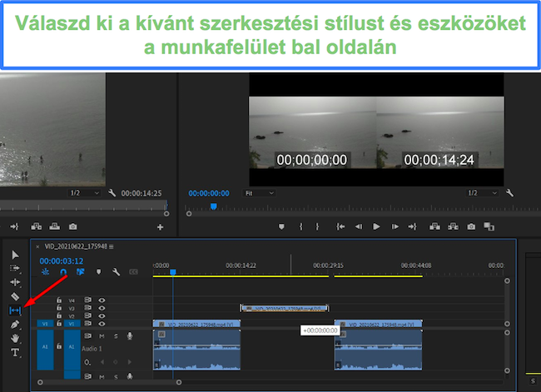Toggle lock on V1 track

pyautogui.click(x=59, y=323)
